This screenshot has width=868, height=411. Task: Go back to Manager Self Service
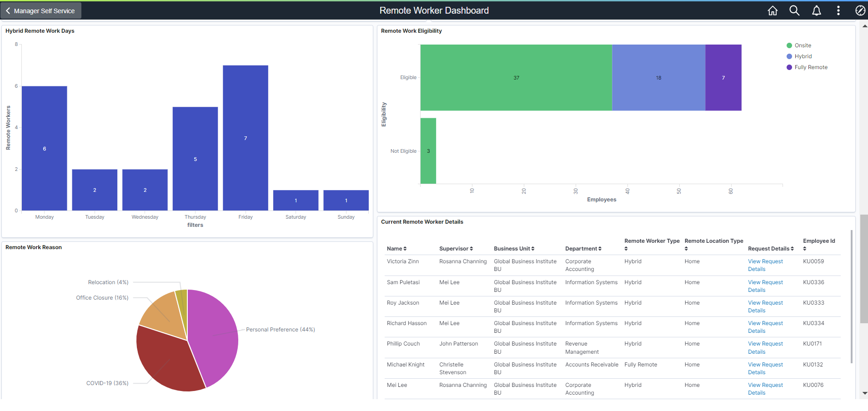tap(41, 11)
